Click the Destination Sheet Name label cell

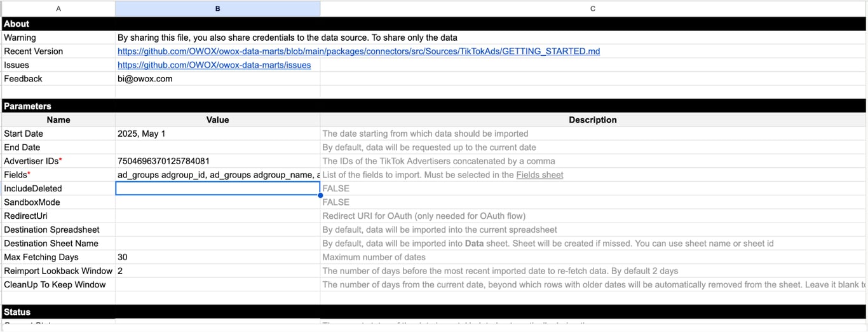tap(58, 244)
